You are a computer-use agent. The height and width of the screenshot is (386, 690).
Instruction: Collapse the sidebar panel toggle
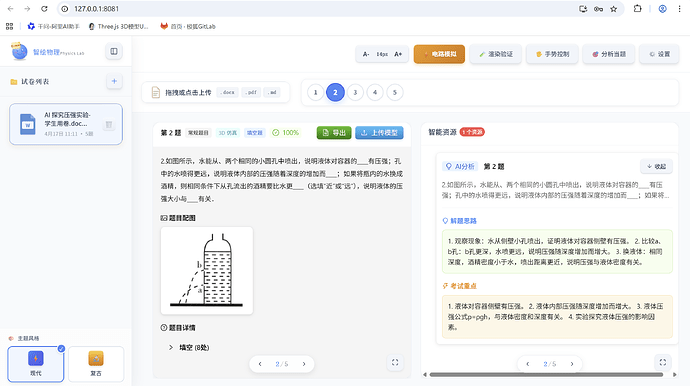[x=114, y=51]
